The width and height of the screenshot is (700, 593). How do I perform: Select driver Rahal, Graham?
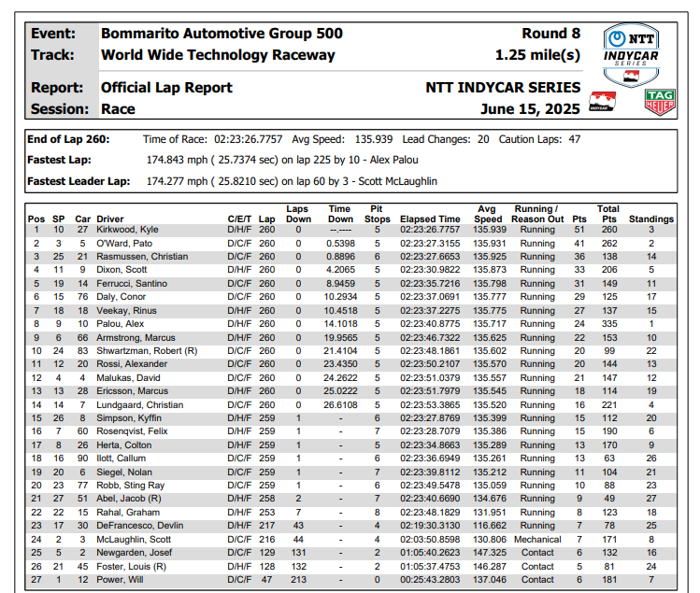[128, 513]
